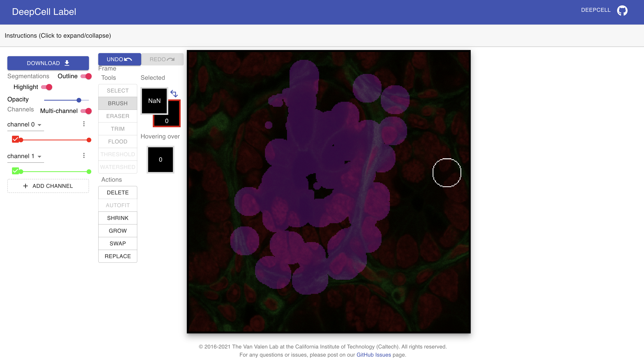Click the swap labels arrows icon
This screenshot has height=362, width=644.
click(174, 94)
